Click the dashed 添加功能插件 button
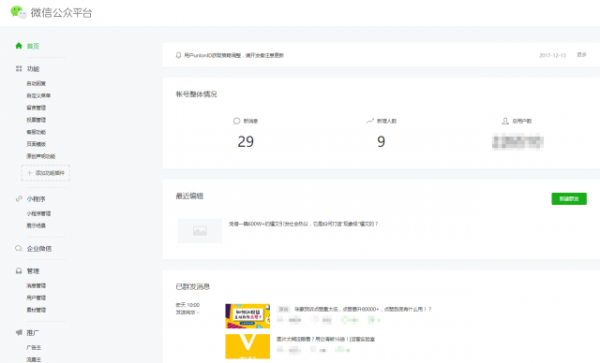The image size is (600, 363). [x=46, y=173]
